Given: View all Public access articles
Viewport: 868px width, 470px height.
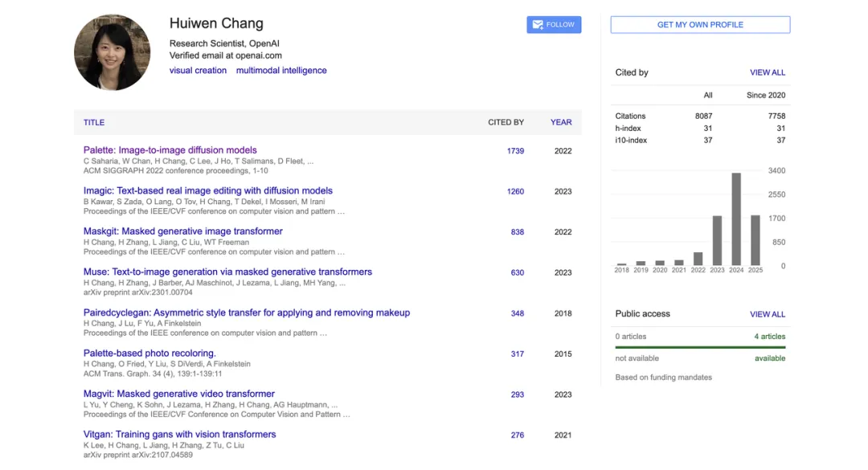Looking at the screenshot, I should click(x=767, y=314).
